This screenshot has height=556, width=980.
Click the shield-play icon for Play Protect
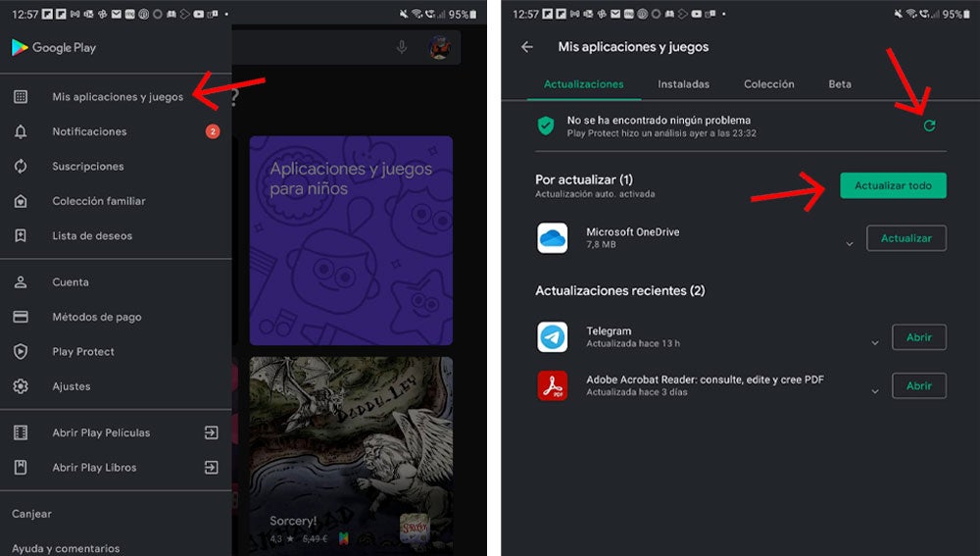pos(21,351)
